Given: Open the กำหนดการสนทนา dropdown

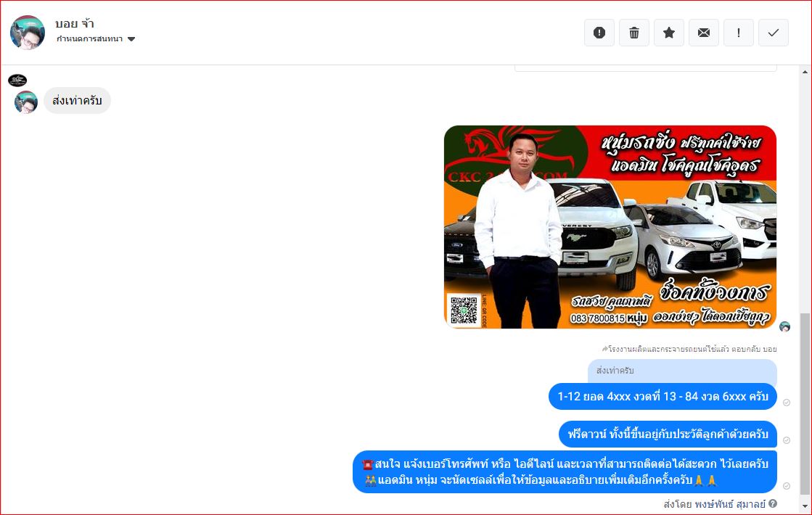Looking at the screenshot, I should (96, 39).
